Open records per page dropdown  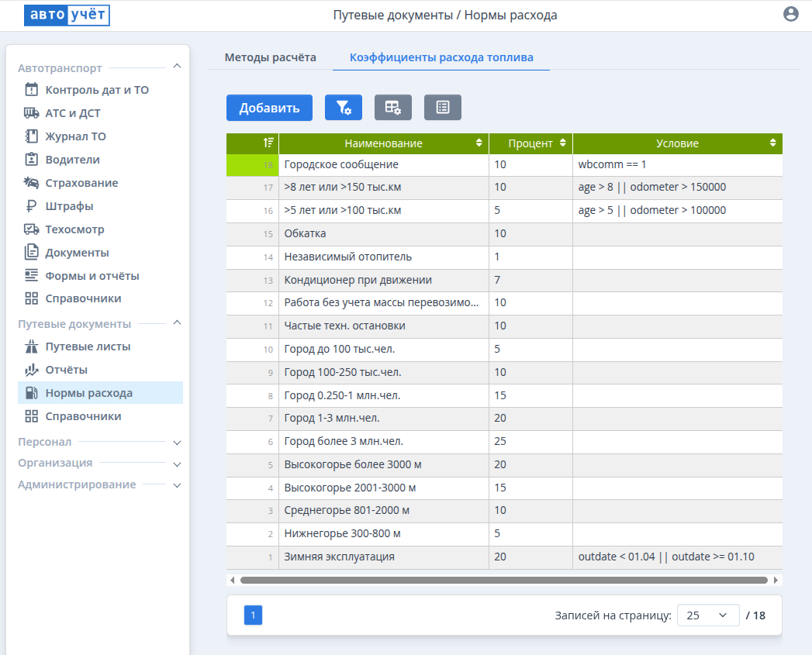click(707, 615)
